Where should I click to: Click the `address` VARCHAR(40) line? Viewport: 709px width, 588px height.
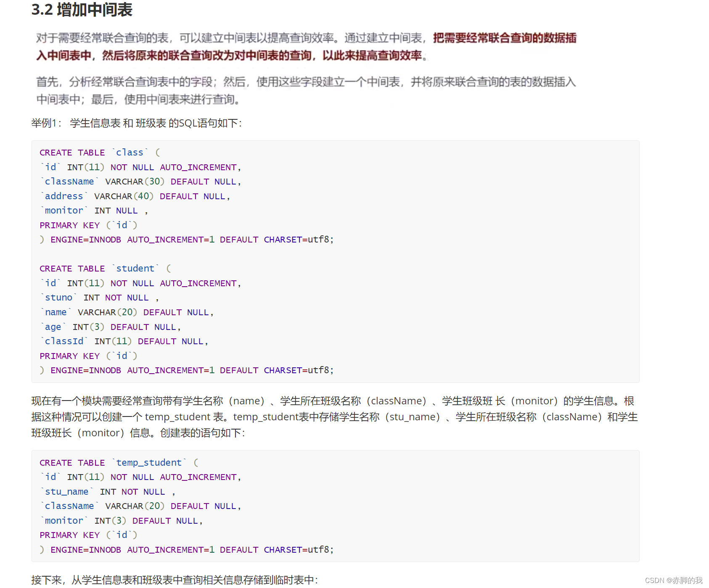63,196
